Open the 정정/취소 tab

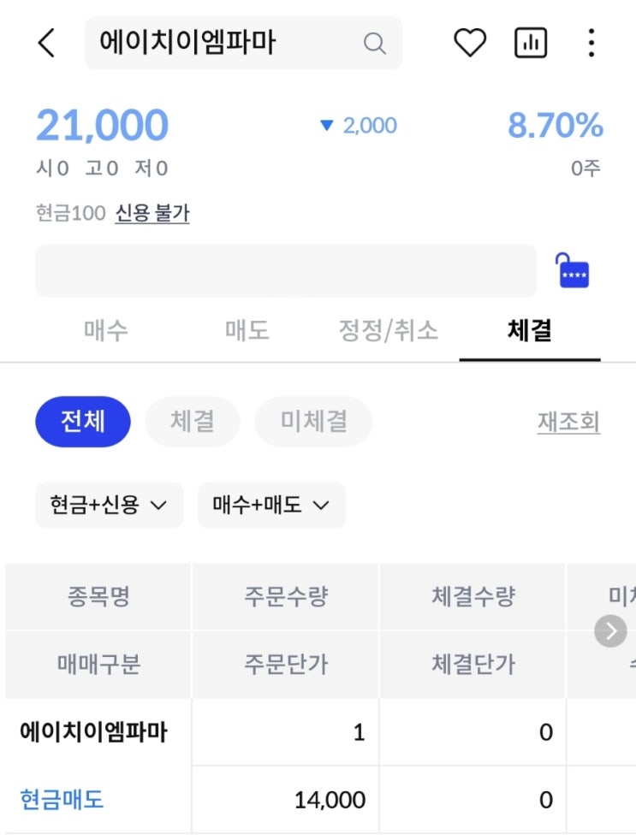coord(389,331)
